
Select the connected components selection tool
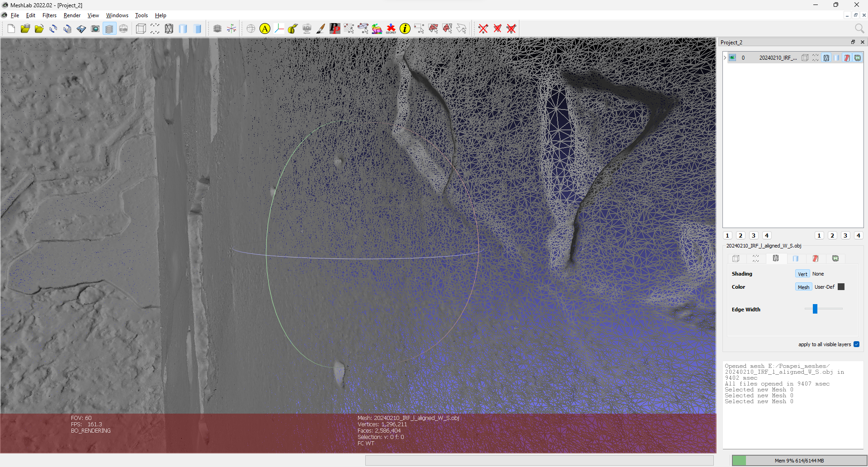(447, 29)
